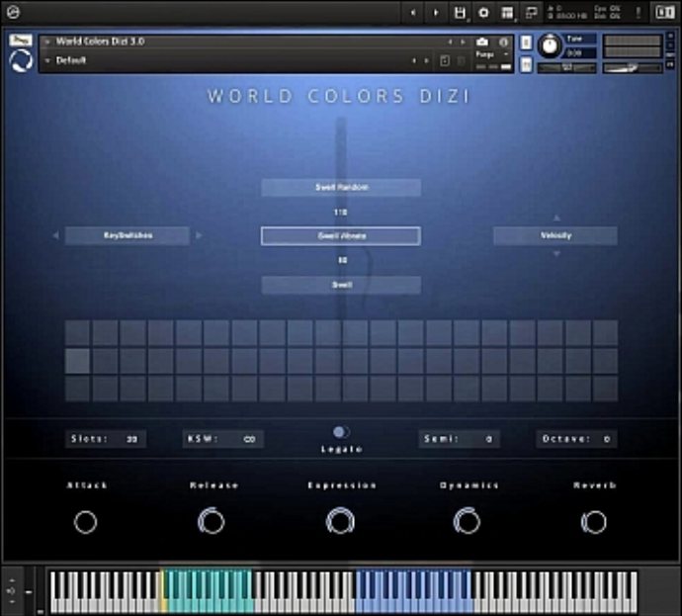Shift the keyboard octave down
The width and height of the screenshot is (682, 616).
[x=11, y=601]
